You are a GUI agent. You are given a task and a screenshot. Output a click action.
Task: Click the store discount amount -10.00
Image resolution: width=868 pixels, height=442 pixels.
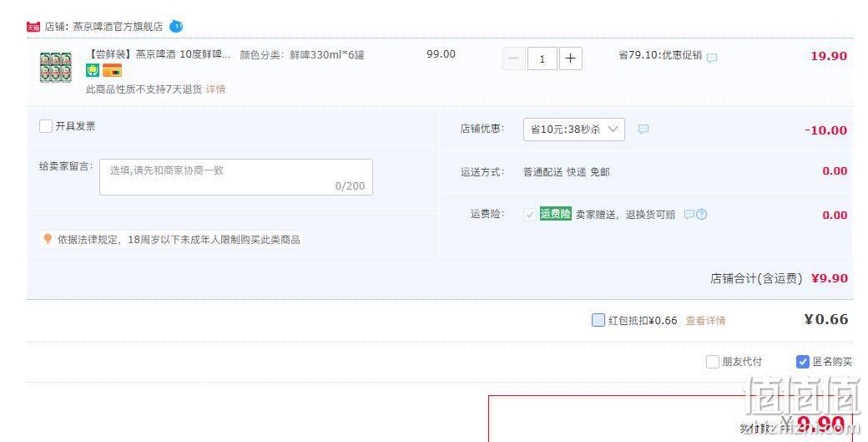[825, 130]
